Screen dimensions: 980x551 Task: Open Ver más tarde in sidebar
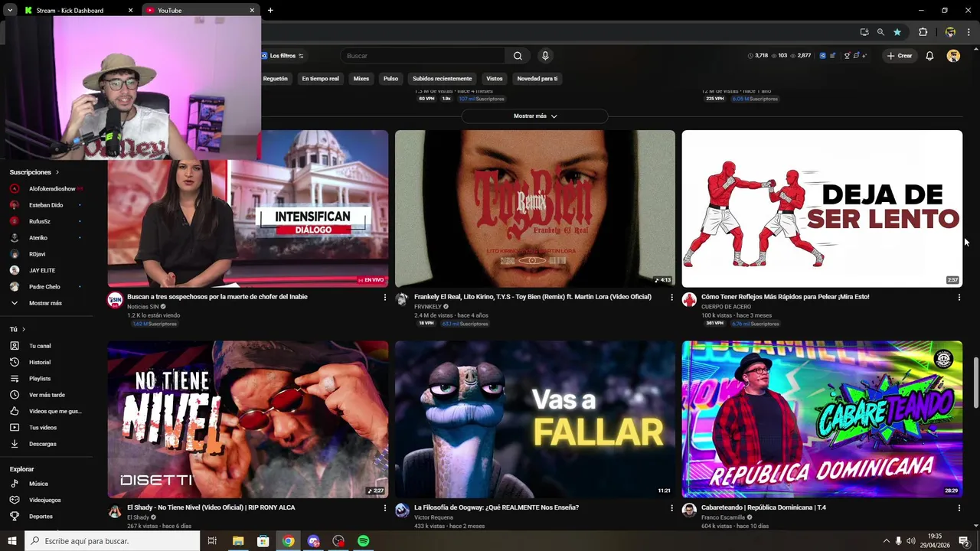(46, 395)
